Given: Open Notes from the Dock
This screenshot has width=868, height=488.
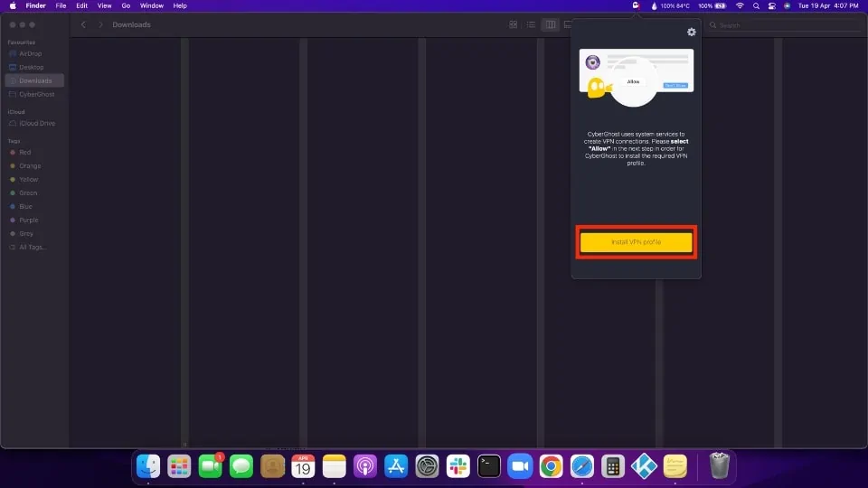Looking at the screenshot, I should tap(335, 466).
